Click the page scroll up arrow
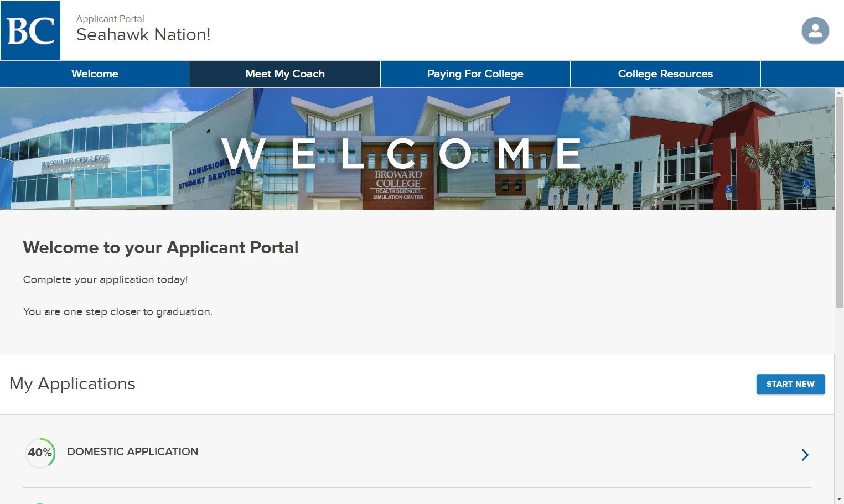 coord(839,93)
